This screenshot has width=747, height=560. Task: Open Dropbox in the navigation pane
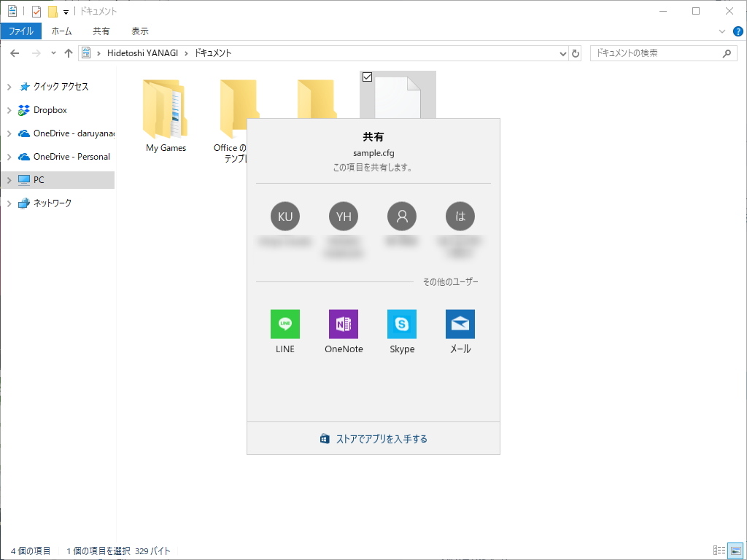tap(49, 109)
